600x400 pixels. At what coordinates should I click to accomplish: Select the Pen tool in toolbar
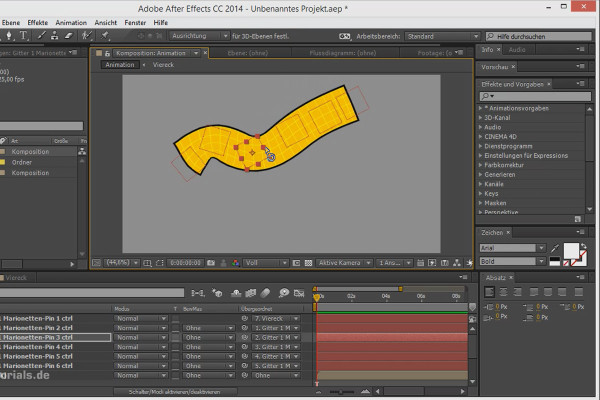pyautogui.click(x=8, y=36)
